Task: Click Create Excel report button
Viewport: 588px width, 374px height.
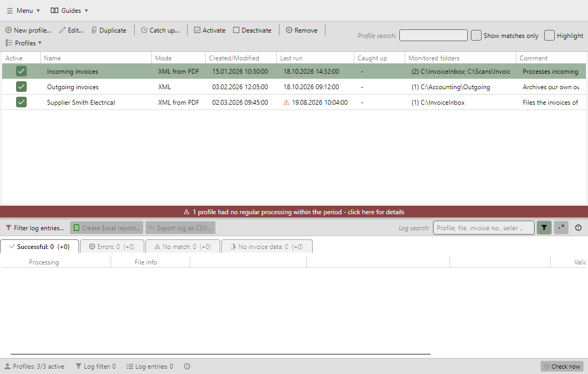Action: tap(106, 228)
